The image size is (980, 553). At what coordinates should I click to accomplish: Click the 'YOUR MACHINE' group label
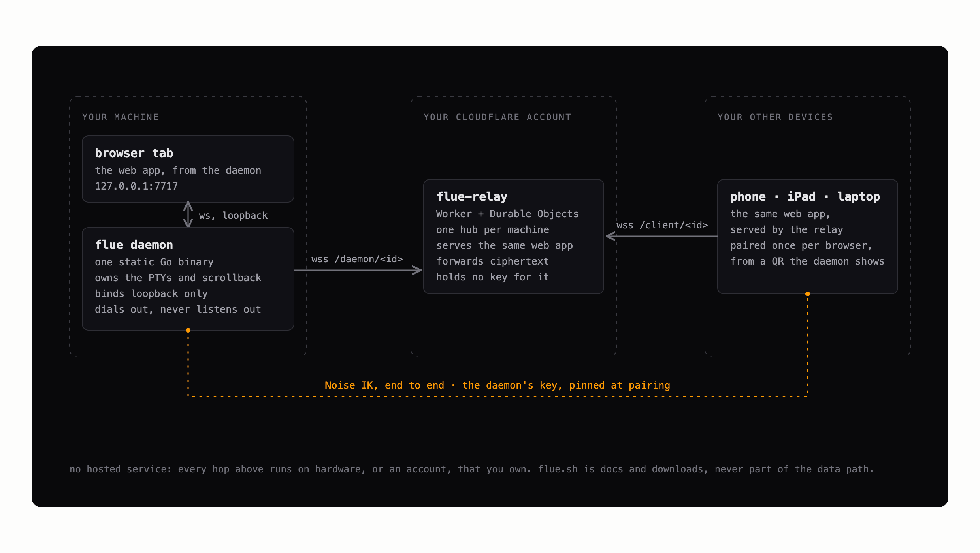pyautogui.click(x=120, y=117)
